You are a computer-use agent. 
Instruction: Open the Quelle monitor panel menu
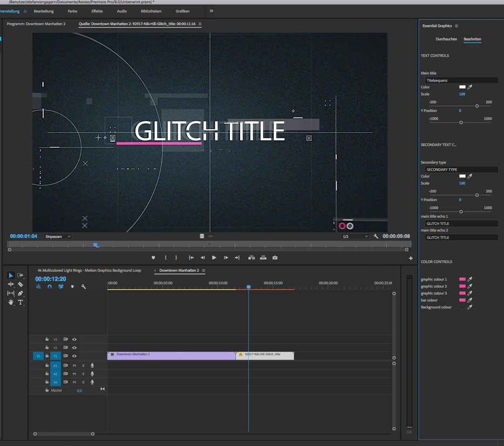pos(200,24)
